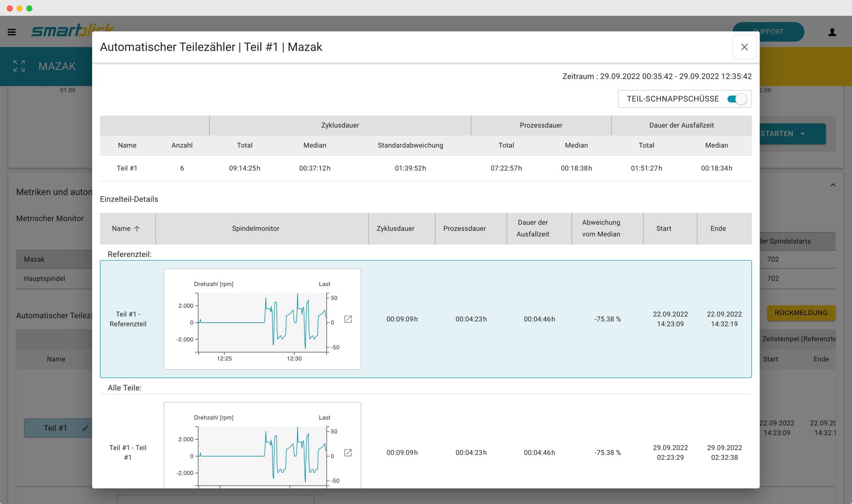Click the smartblick logo
The image size is (852, 504).
[x=73, y=31]
